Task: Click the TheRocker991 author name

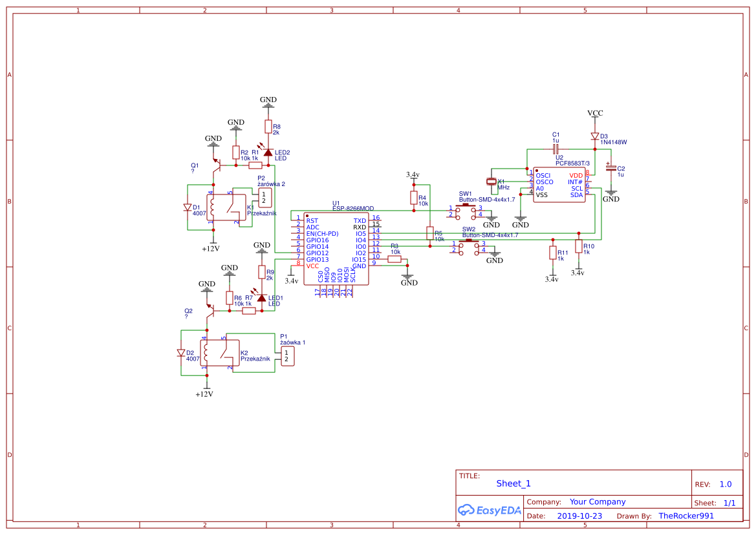Action: click(687, 516)
